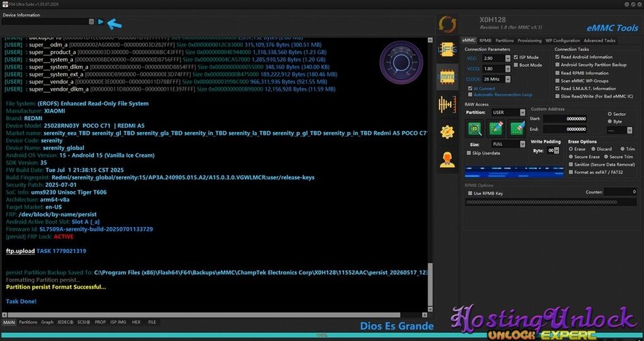Open the VCCQ voltage dropdown
The width and height of the screenshot is (644, 341).
pos(508,69)
